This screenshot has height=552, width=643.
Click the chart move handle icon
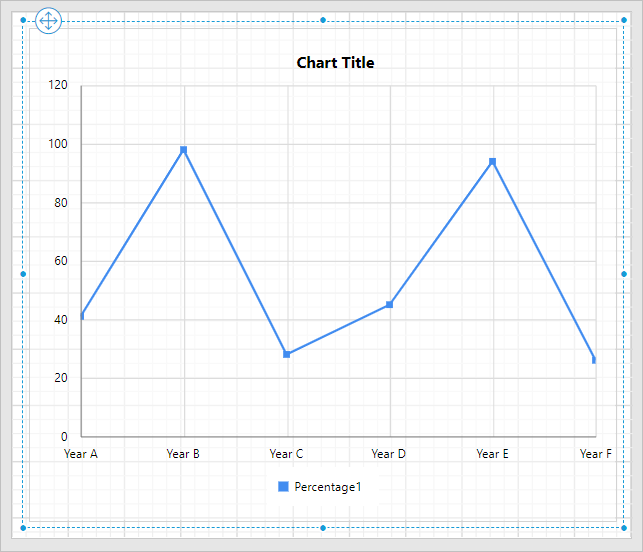click(x=48, y=20)
